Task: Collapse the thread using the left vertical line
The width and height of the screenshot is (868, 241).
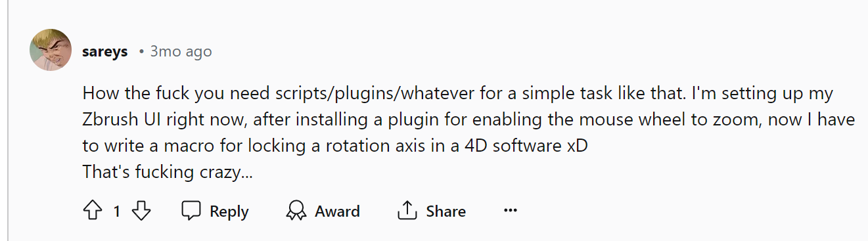Action: 8,120
